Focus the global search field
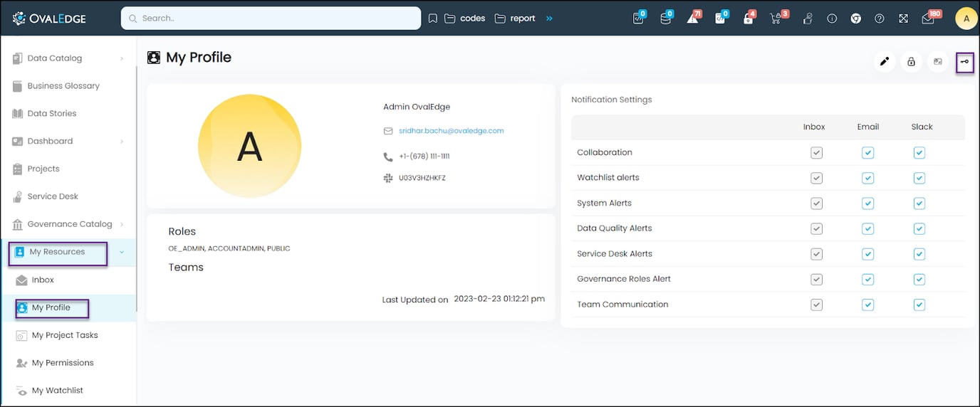Screen dimensions: 980x407 271,18
